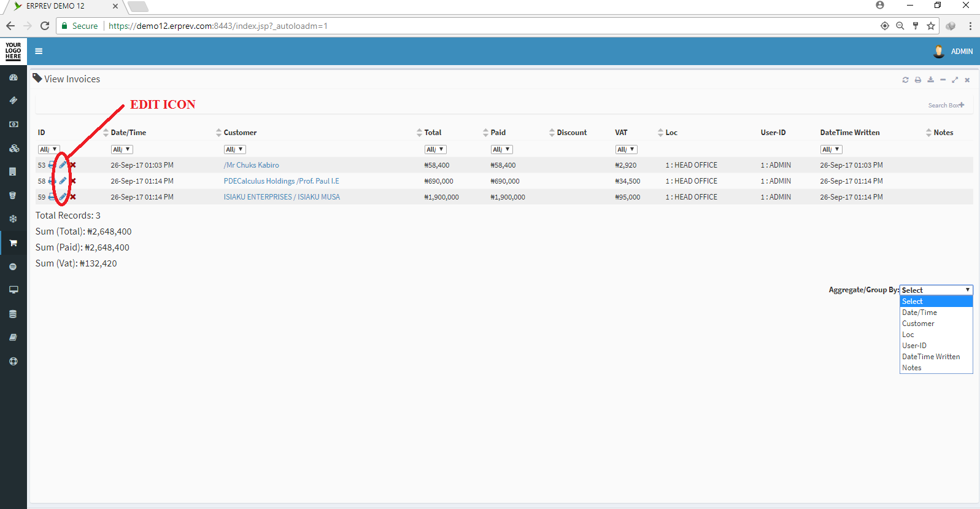
Task: Choose DateTime Written in group-by list
Action: tap(936, 357)
